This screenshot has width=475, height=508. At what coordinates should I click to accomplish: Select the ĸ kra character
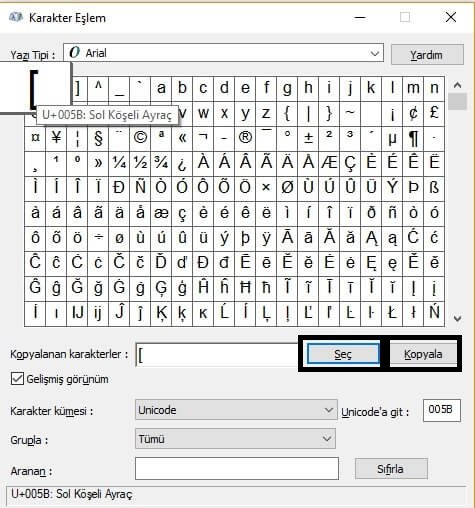[203, 313]
